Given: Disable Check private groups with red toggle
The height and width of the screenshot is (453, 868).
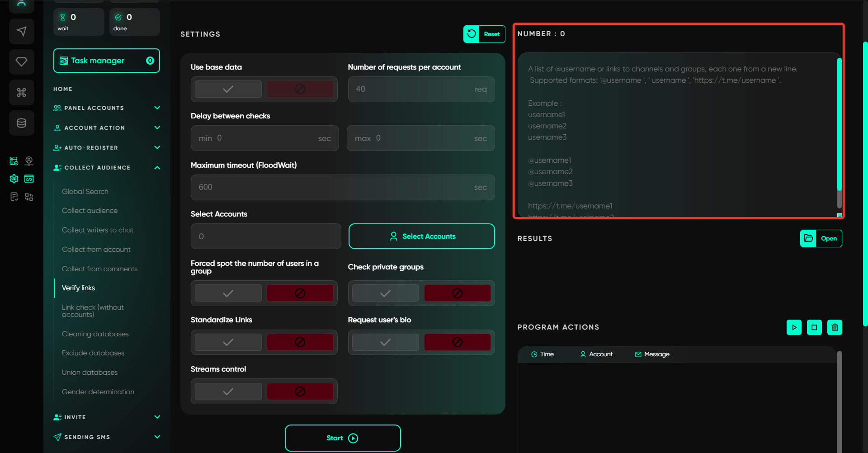Looking at the screenshot, I should tap(457, 293).
